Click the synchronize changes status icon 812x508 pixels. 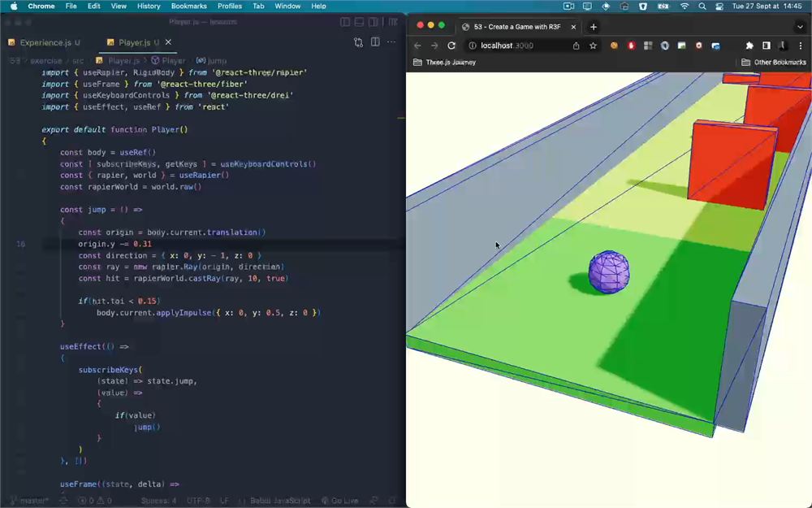click(x=63, y=501)
